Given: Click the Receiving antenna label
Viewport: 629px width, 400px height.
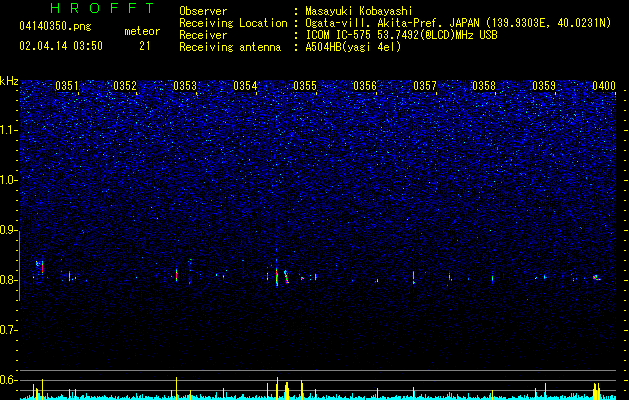Looking at the screenshot, I should click(x=230, y=47).
